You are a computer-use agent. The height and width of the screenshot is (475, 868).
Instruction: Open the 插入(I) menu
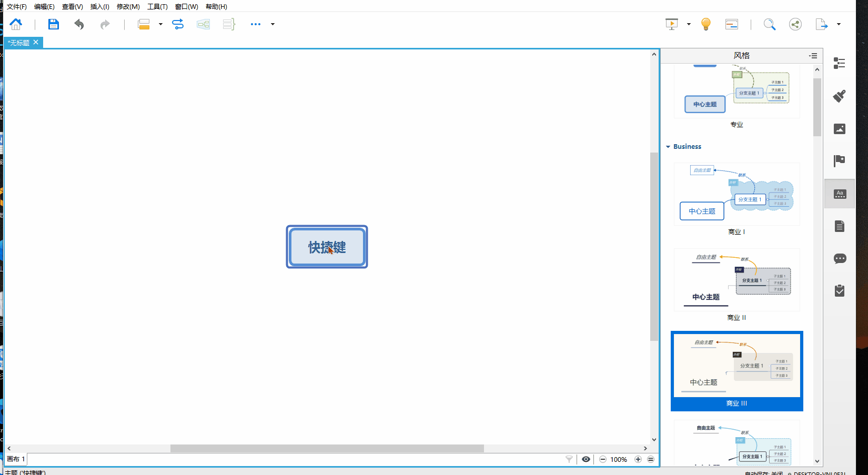point(99,7)
